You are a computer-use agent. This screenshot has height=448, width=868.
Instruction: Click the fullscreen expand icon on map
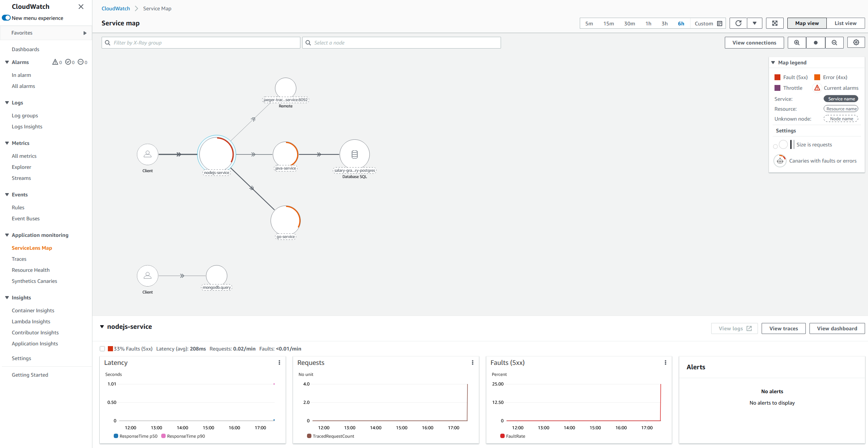pos(775,24)
